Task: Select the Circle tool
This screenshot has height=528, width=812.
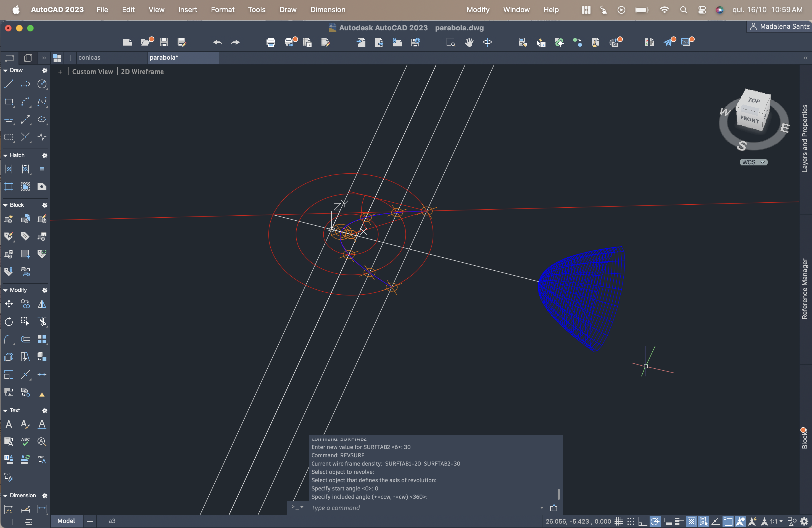Action: click(42, 84)
